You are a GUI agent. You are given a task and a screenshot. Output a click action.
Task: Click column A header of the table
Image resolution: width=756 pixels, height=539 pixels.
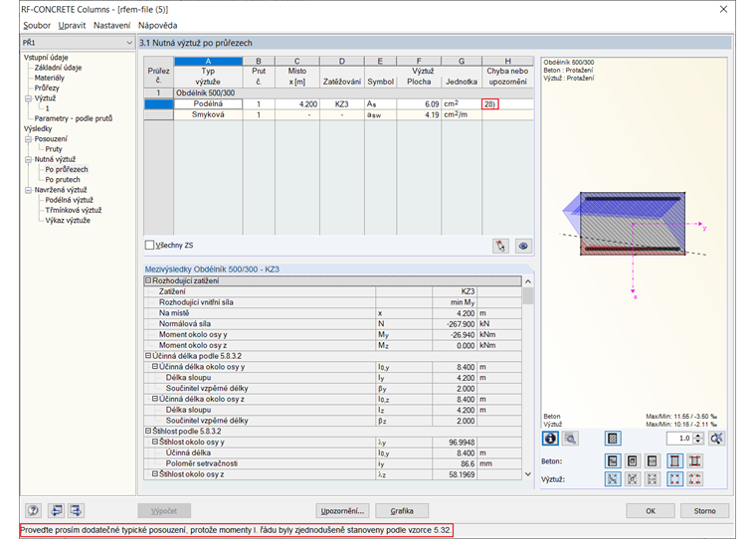tap(208, 62)
